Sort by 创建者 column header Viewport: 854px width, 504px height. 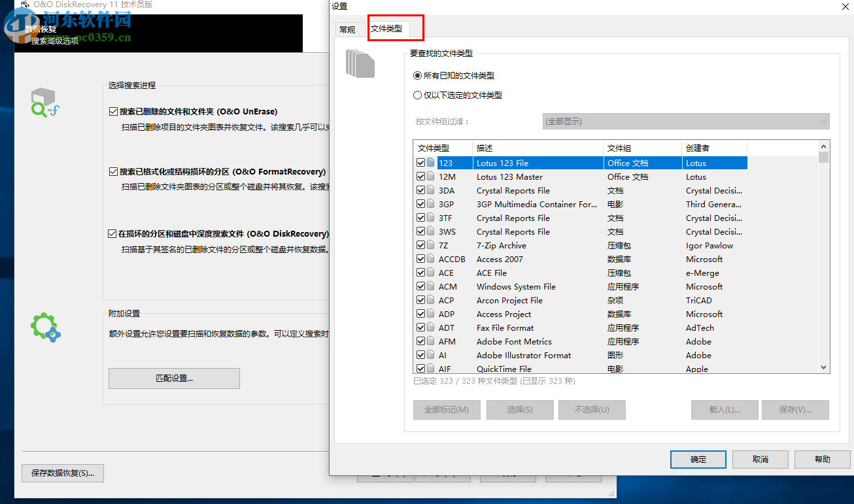click(x=714, y=148)
